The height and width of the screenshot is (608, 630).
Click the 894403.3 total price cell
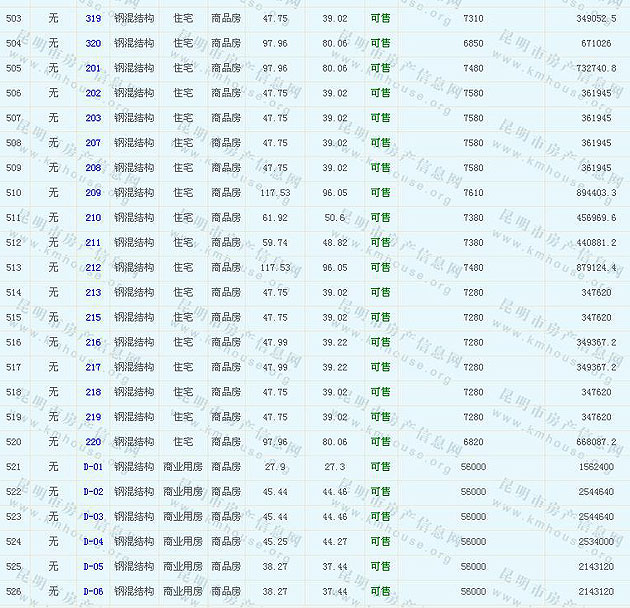[597, 193]
